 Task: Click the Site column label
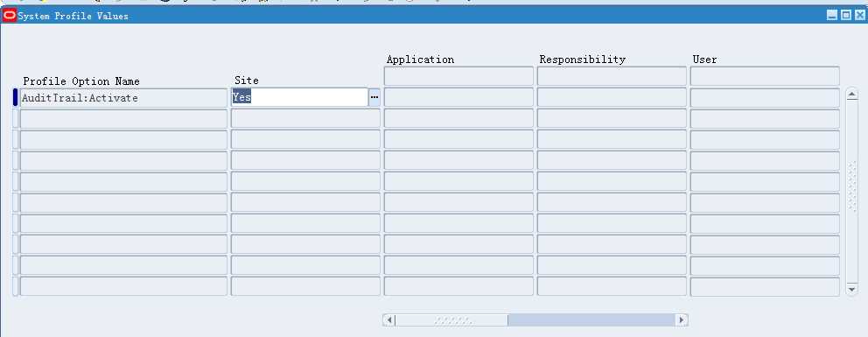pos(247,81)
